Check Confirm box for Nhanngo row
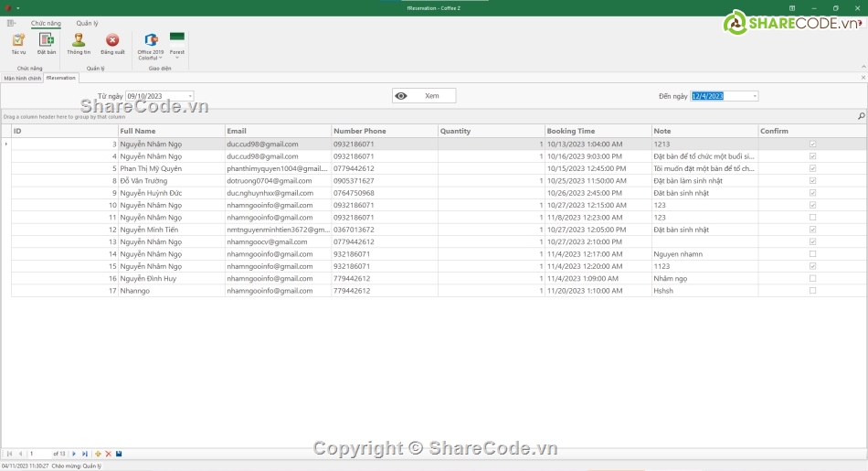868x471 pixels. pos(812,291)
